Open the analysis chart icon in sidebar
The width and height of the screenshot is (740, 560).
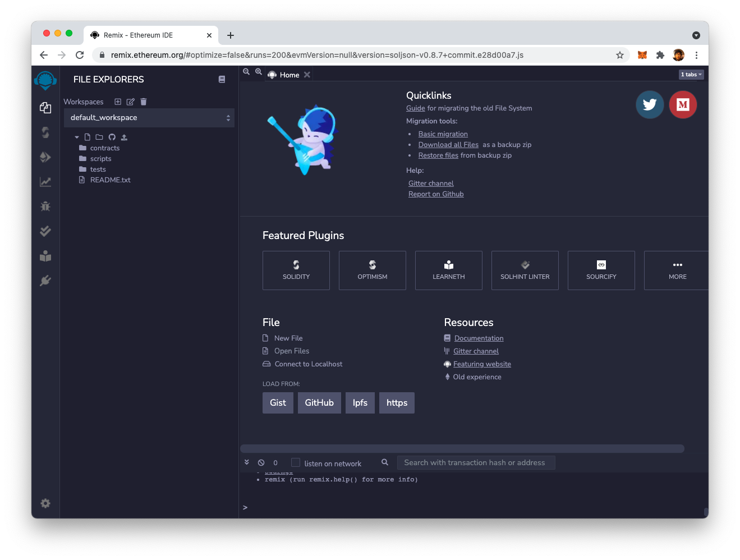pyautogui.click(x=45, y=182)
